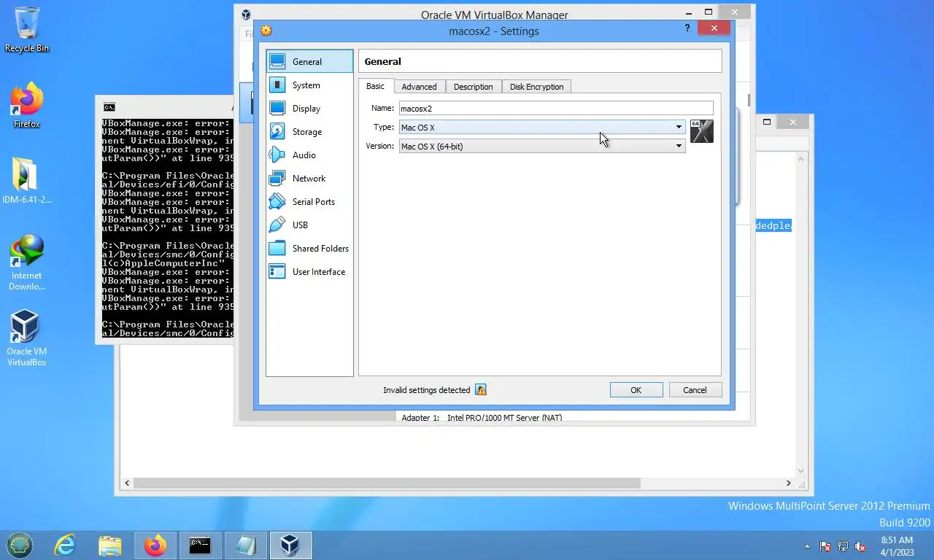
Task: Show hidden tray icons arrow
Action: [807, 546]
